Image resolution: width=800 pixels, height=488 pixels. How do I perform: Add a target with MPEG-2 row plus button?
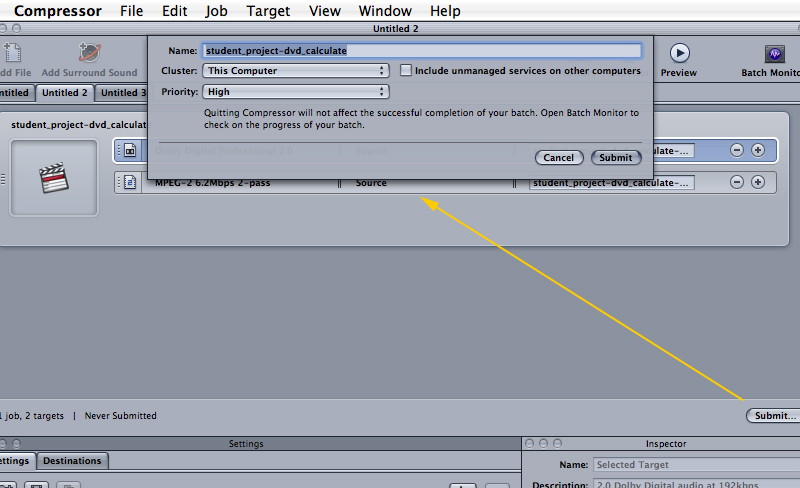(x=758, y=182)
